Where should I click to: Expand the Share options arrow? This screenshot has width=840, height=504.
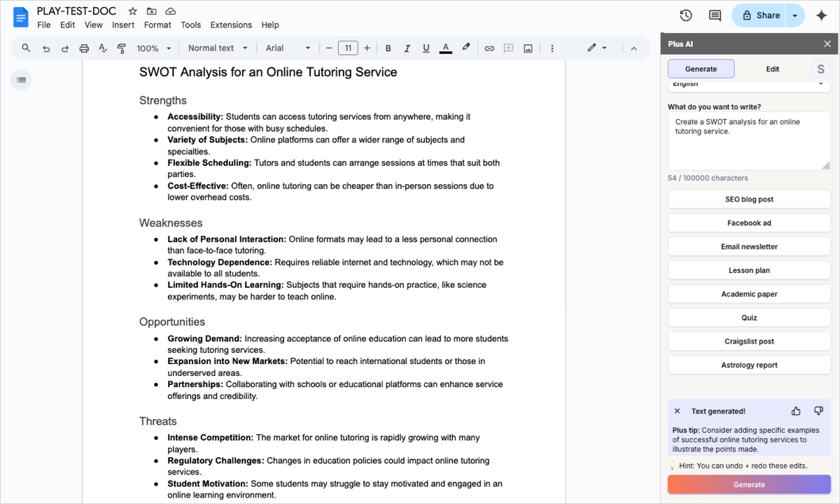point(795,15)
